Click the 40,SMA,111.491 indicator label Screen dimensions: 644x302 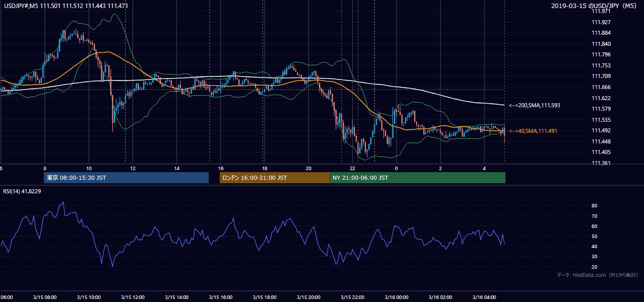(533, 131)
